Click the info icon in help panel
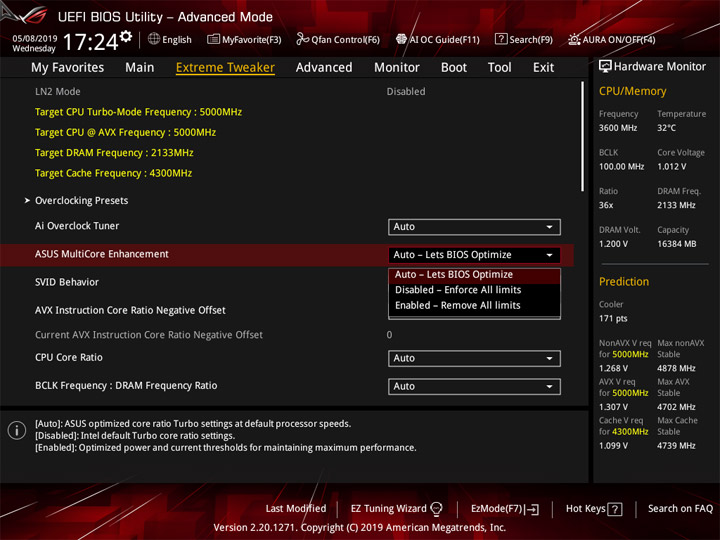The width and height of the screenshot is (720, 540). pyautogui.click(x=17, y=431)
